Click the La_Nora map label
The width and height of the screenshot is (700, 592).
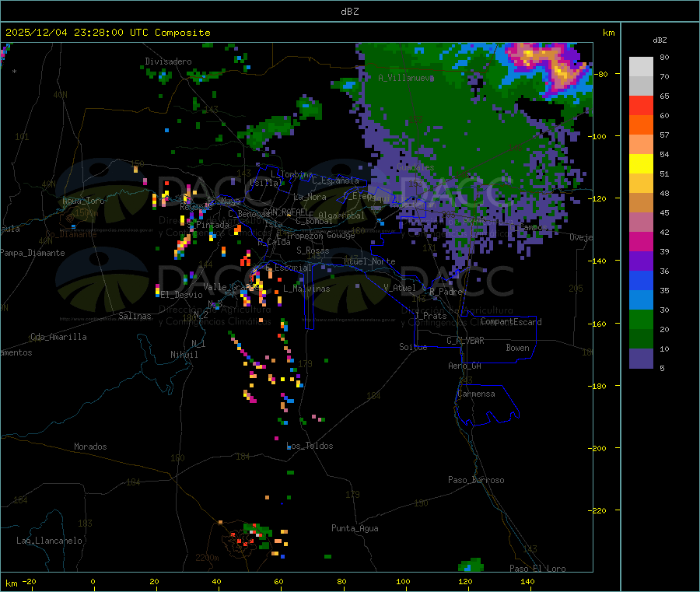click(x=310, y=197)
